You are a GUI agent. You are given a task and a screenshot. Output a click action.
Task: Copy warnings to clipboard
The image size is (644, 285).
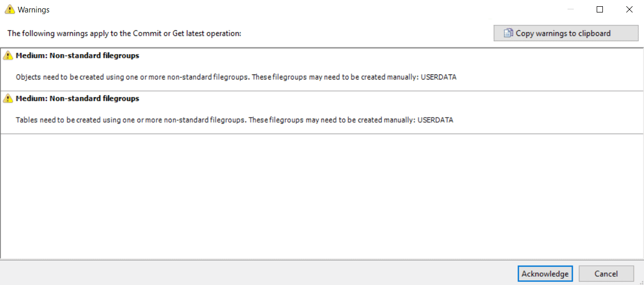pos(566,33)
